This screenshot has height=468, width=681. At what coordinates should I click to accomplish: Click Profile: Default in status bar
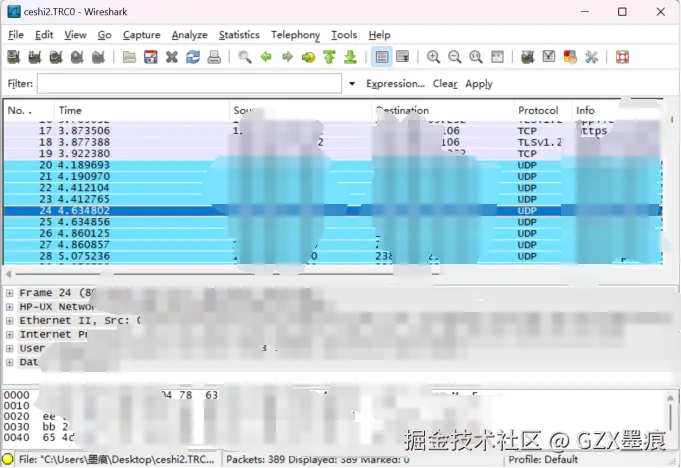click(543, 459)
